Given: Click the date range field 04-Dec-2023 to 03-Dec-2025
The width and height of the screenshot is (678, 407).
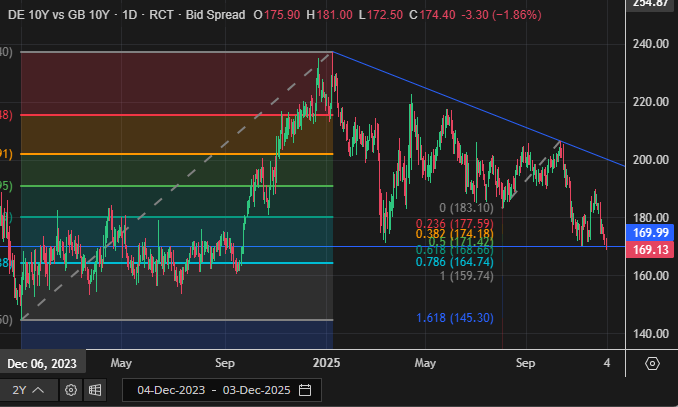Looking at the screenshot, I should (215, 390).
